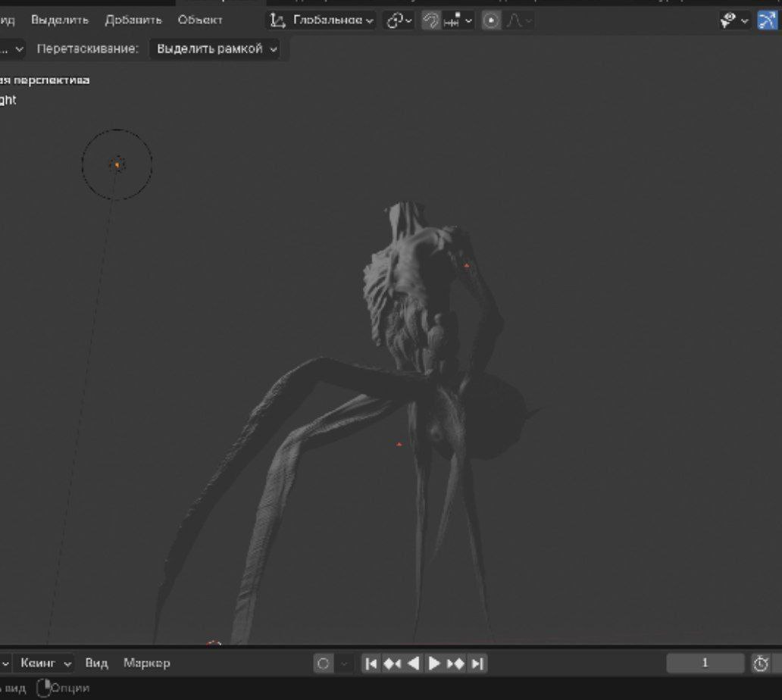
Task: Open the pivot point selector
Action: click(399, 20)
